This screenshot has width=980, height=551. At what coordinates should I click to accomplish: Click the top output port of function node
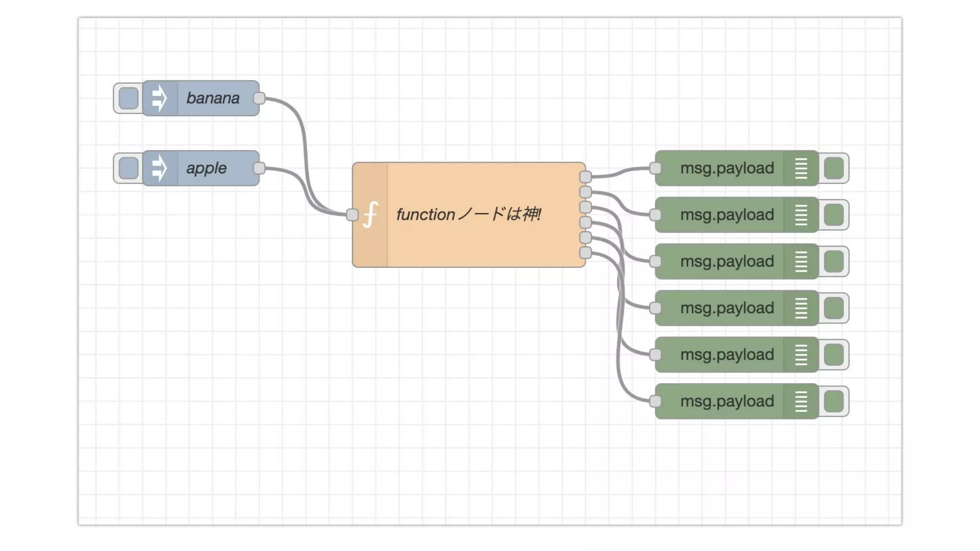pos(585,176)
